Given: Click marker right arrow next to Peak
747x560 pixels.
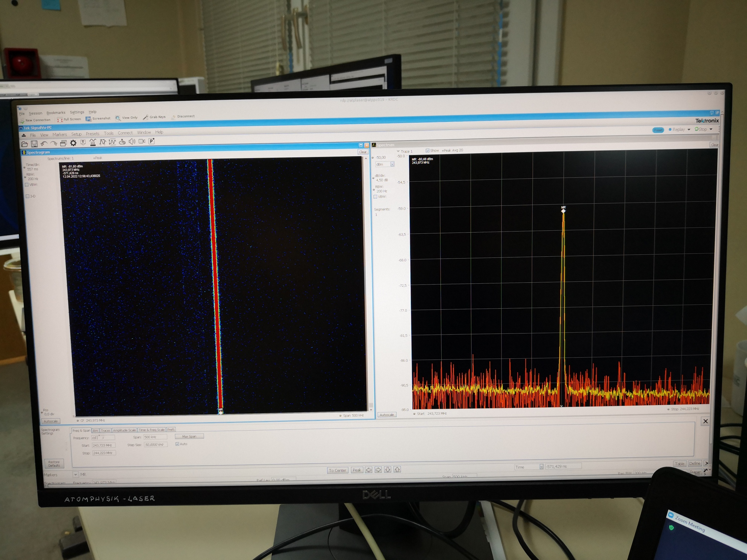Looking at the screenshot, I should [x=378, y=470].
